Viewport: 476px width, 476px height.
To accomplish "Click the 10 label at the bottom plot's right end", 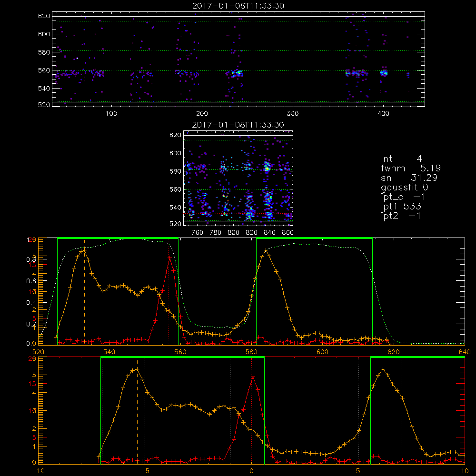I will [x=465, y=471].
